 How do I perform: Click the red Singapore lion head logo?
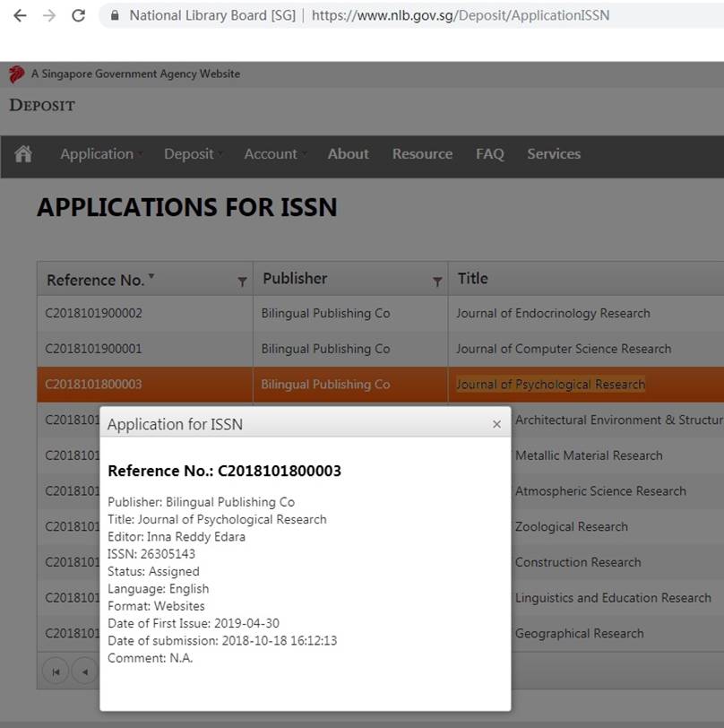coord(17,74)
